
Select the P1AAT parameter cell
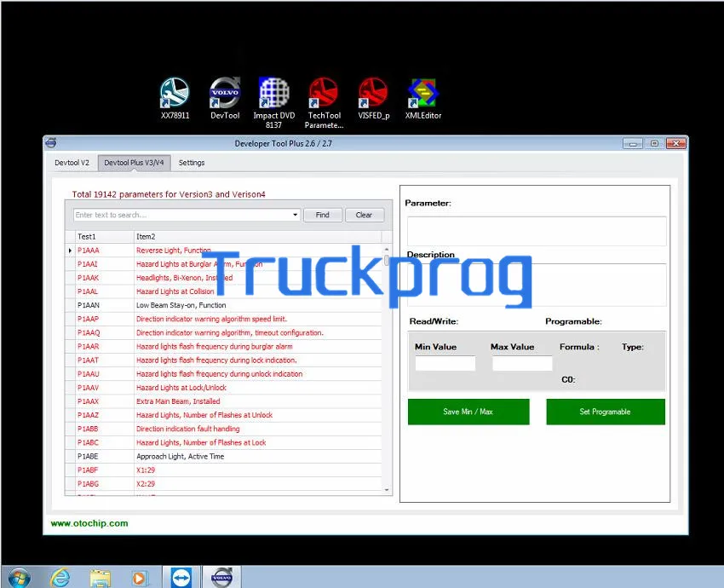coord(105,360)
